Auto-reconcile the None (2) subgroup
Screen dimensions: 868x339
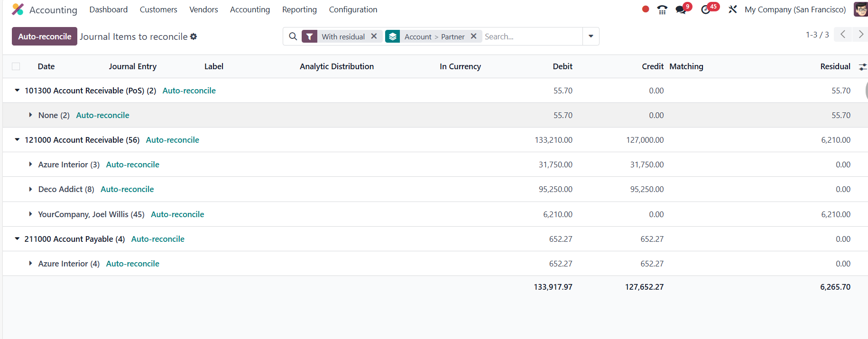[x=102, y=115]
